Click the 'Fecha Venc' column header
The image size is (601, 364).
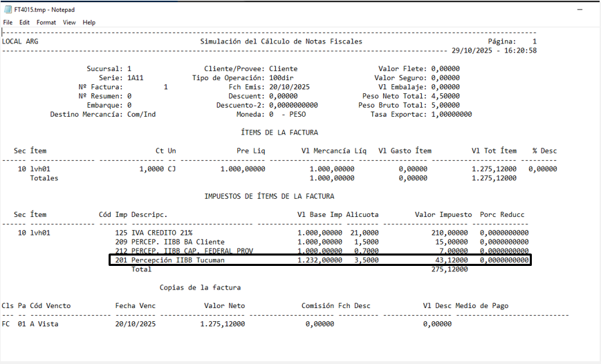[136, 306]
